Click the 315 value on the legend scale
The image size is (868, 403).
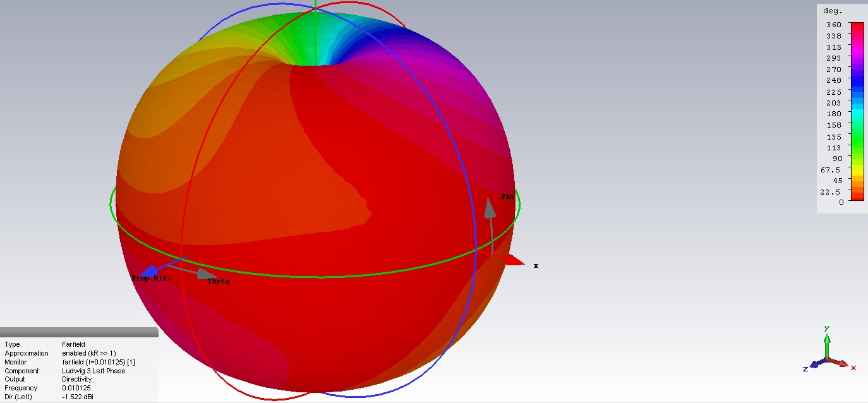point(834,47)
